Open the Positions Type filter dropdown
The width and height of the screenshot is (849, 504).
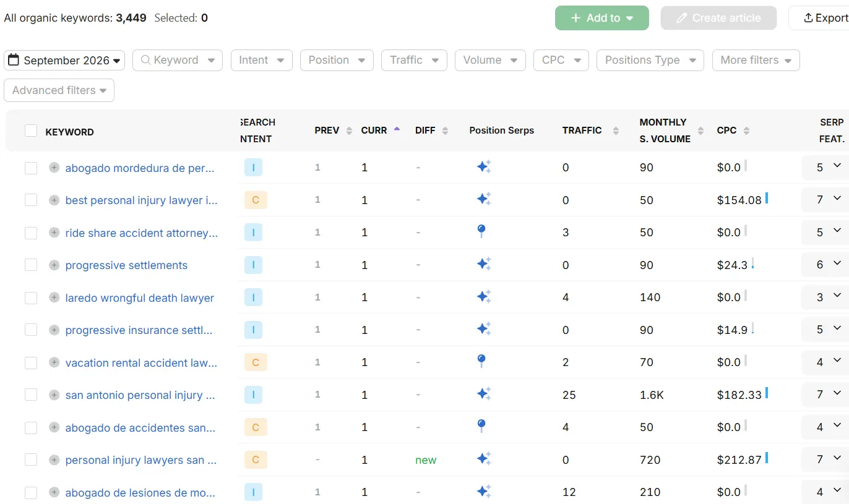650,61
